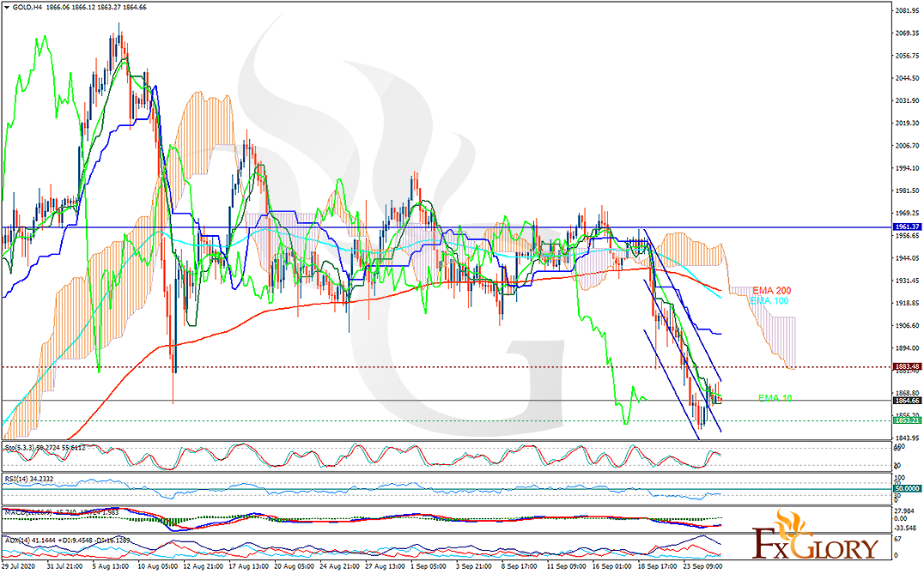
Task: Click the 1956.65 price axis value
Action: 907,235
